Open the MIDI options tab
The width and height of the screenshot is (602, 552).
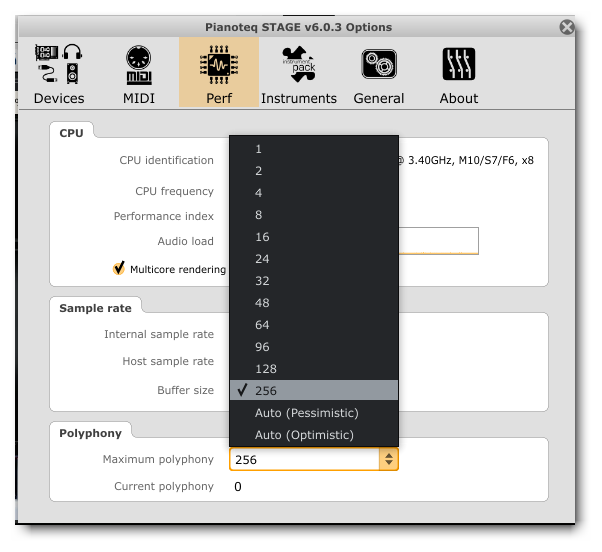tap(139, 73)
